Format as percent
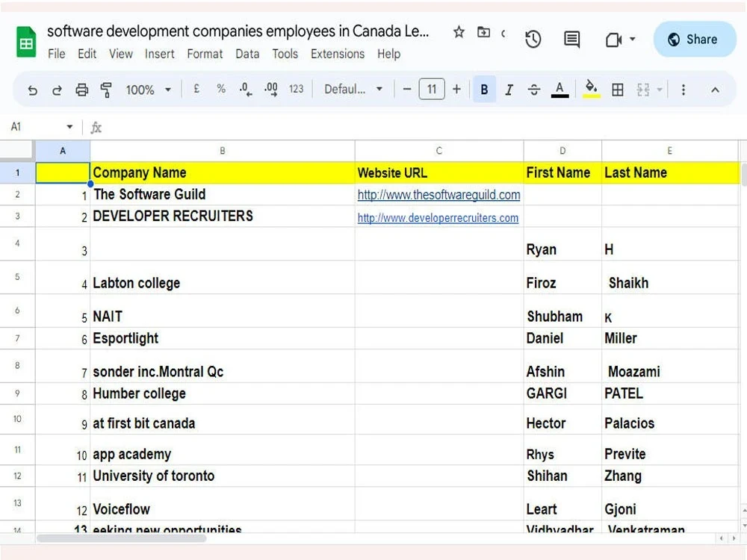 pyautogui.click(x=221, y=89)
